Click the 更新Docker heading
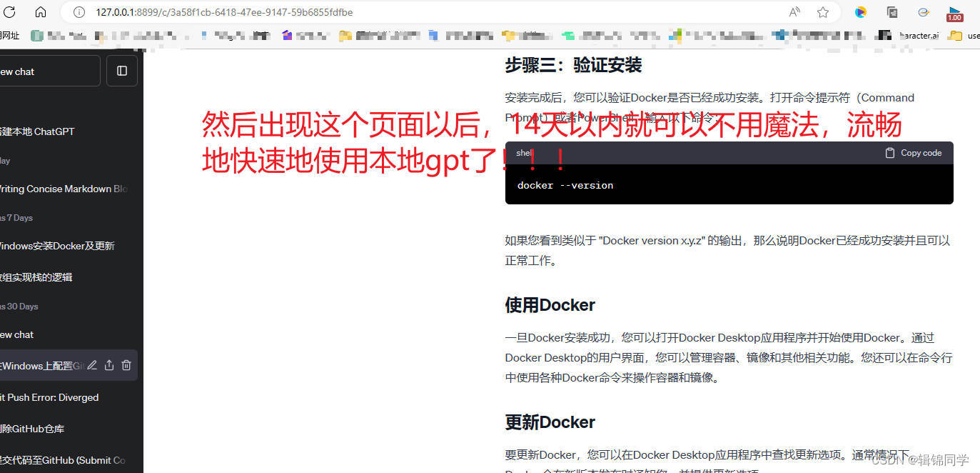The width and height of the screenshot is (980, 473). [550, 422]
